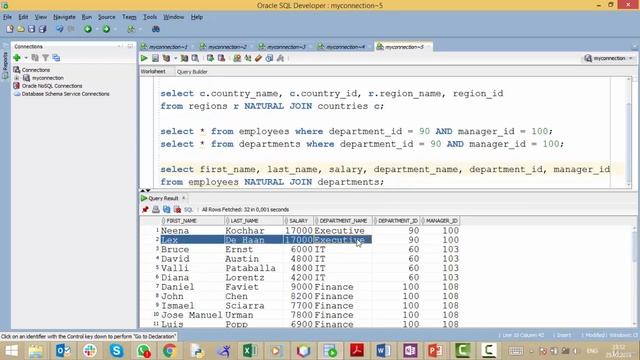Viewport: 640px width, 360px height.
Task: Sort by the FIRST_NAME column header
Action: pyautogui.click(x=192, y=221)
